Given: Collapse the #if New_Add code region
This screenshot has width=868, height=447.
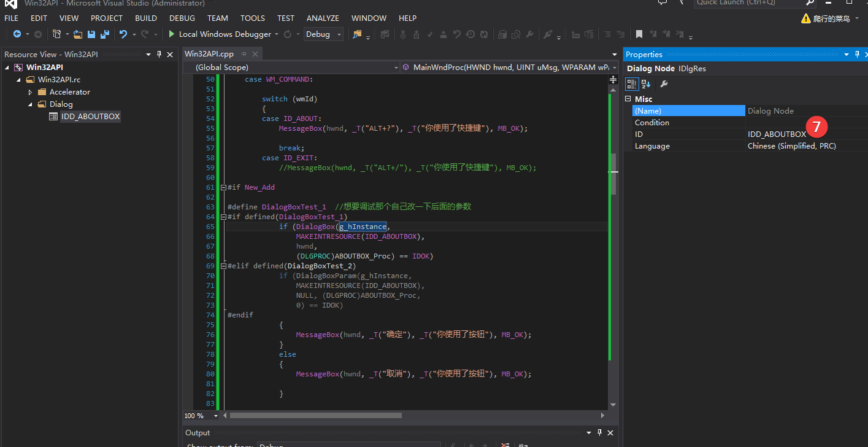Looking at the screenshot, I should coord(222,187).
